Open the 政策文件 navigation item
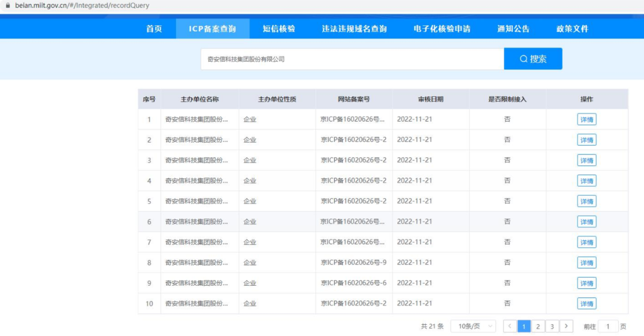 [572, 29]
